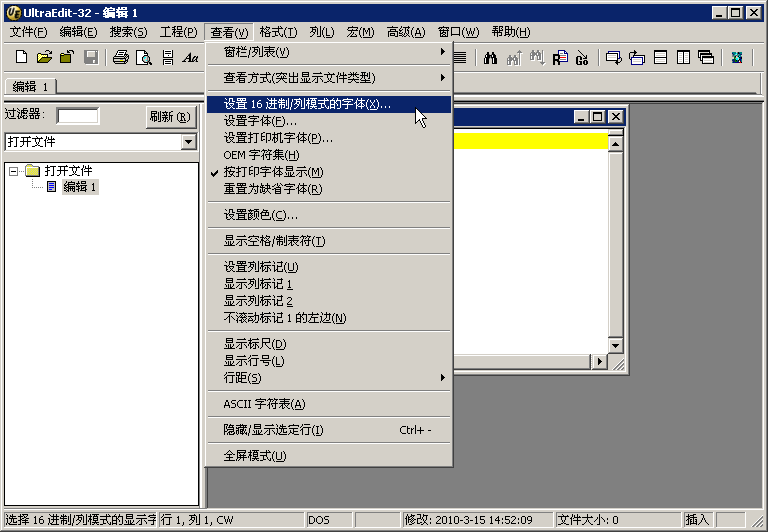This screenshot has height=532, width=768.
Task: Click the UltraEdit logo in title bar
Action: (x=13, y=12)
